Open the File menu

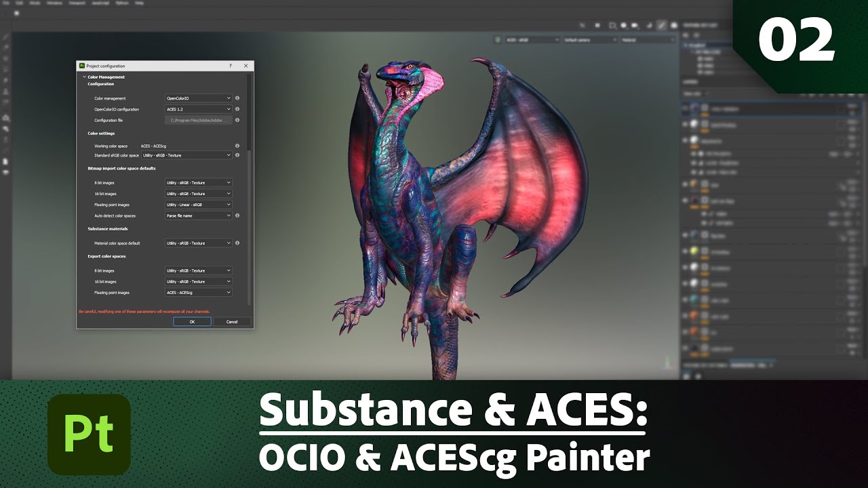pos(7,3)
